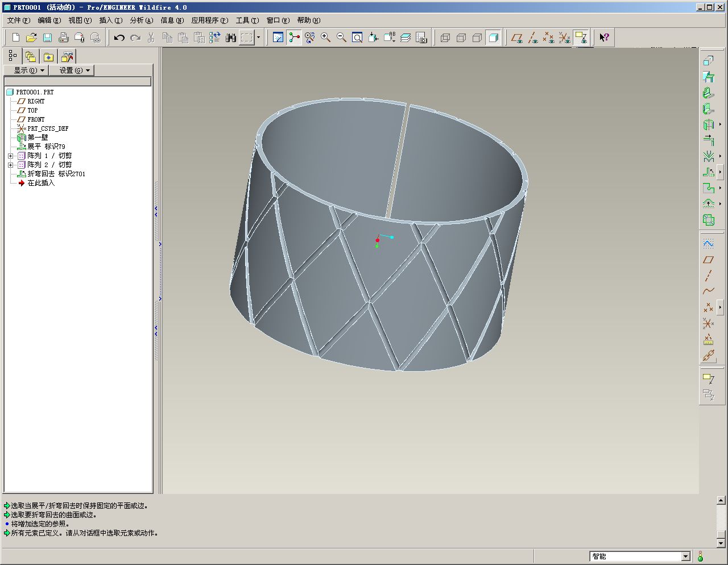This screenshot has width=728, height=565.
Task: Switch to no hidden line display mode
Action: click(477, 38)
